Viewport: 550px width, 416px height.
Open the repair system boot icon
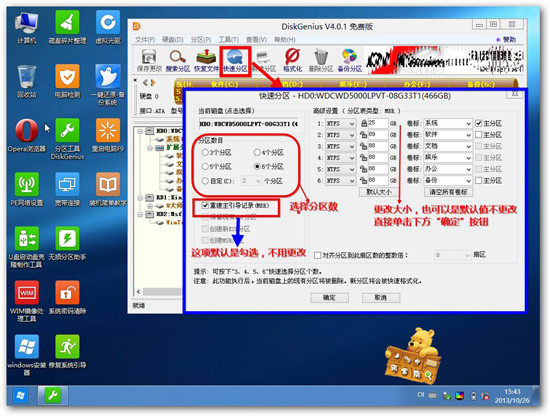pyautogui.click(x=67, y=351)
